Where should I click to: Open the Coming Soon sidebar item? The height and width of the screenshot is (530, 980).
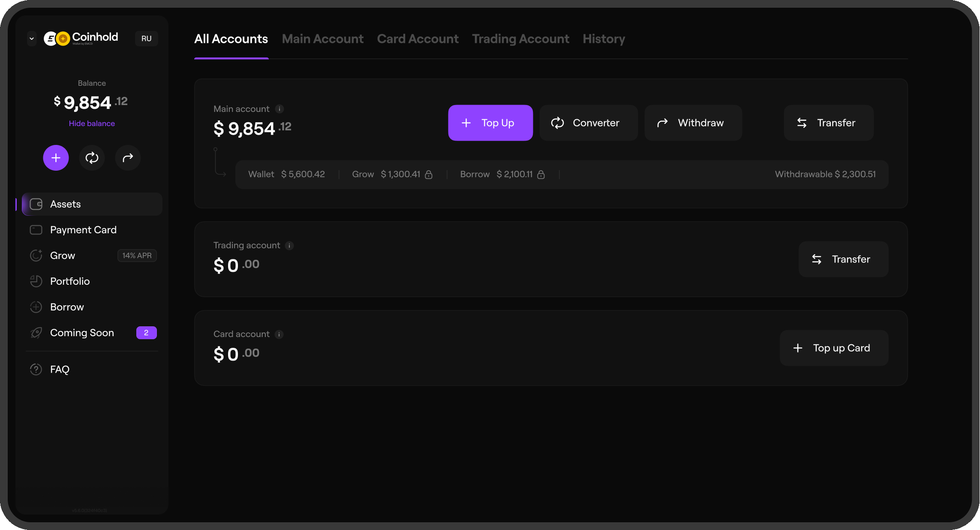click(92, 333)
